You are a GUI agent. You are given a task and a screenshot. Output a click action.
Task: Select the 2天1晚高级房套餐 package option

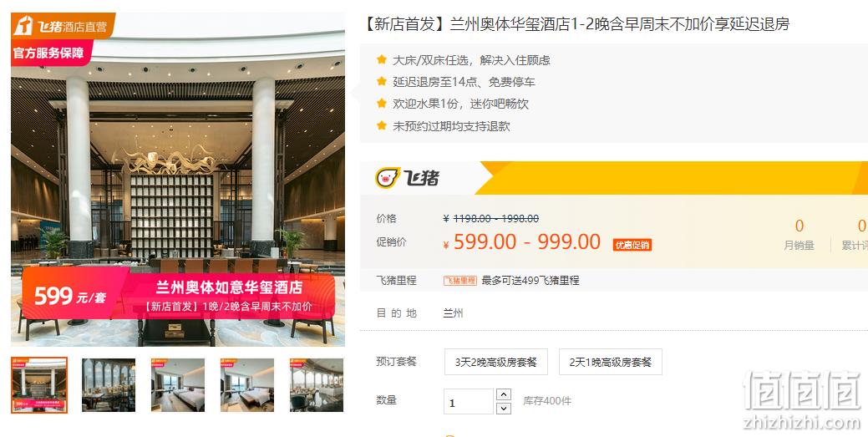point(610,362)
